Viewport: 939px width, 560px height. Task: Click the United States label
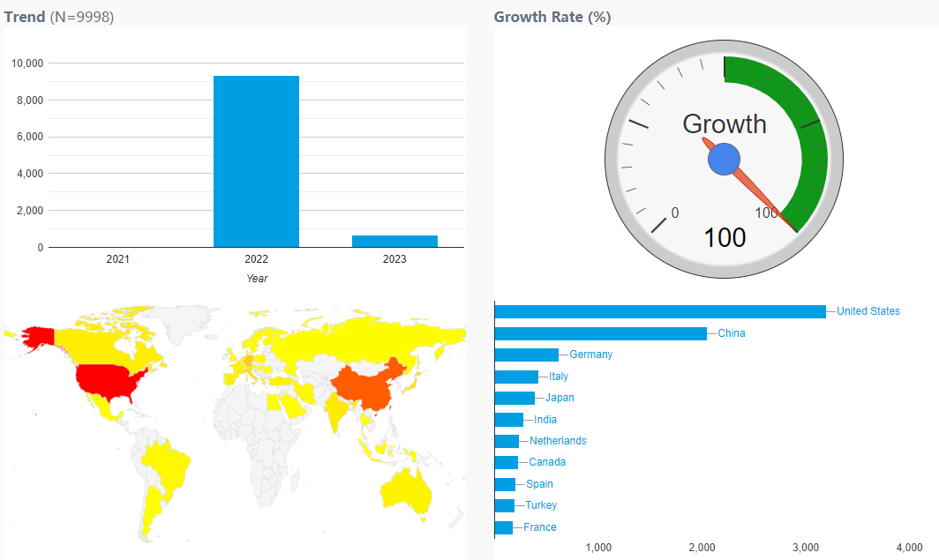click(868, 311)
